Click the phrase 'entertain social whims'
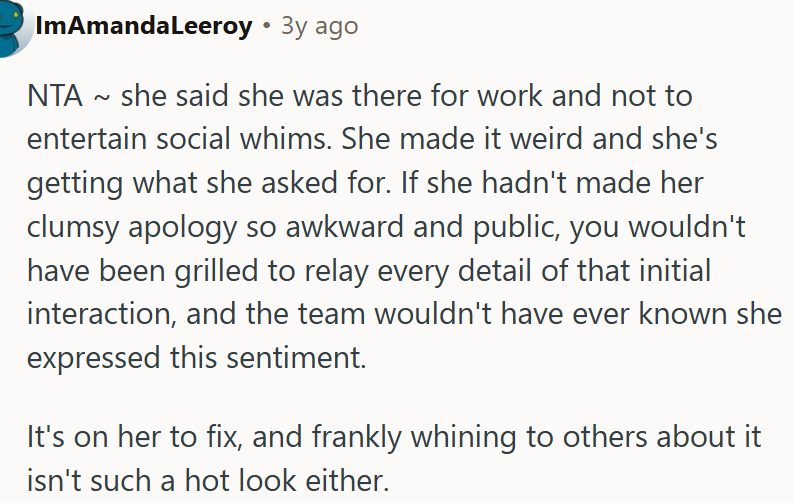794x503 pixels. [179, 139]
